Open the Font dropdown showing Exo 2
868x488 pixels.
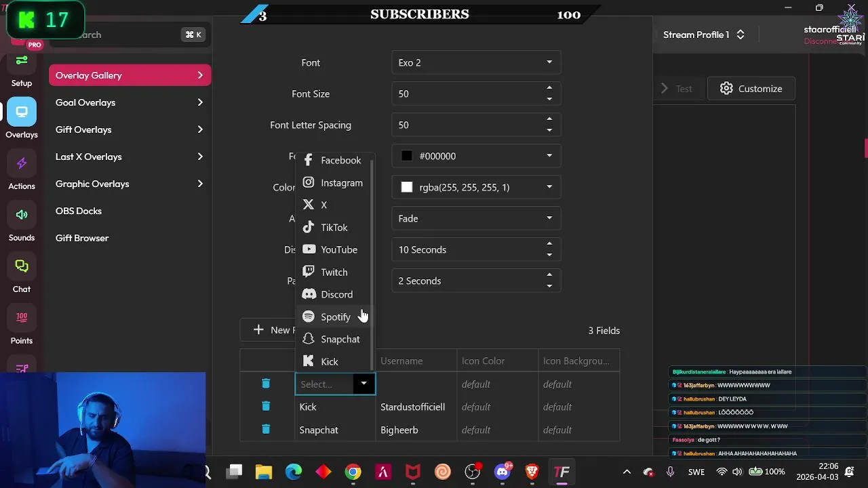pos(476,62)
